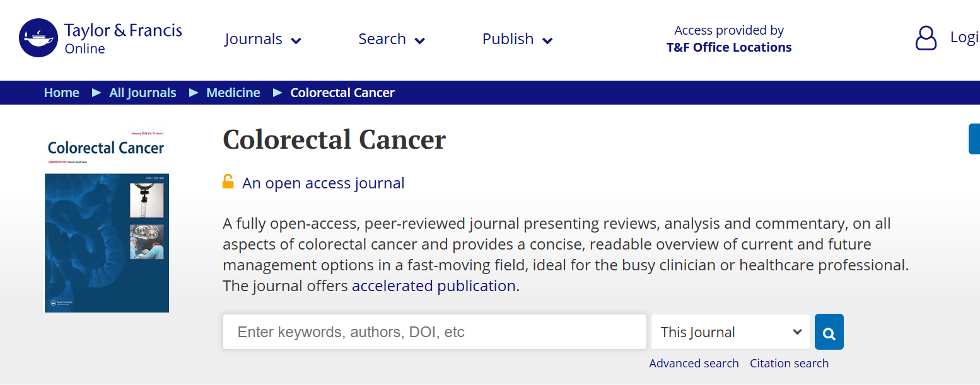Click the blue magnifier search button
980x385 pixels.
click(829, 332)
